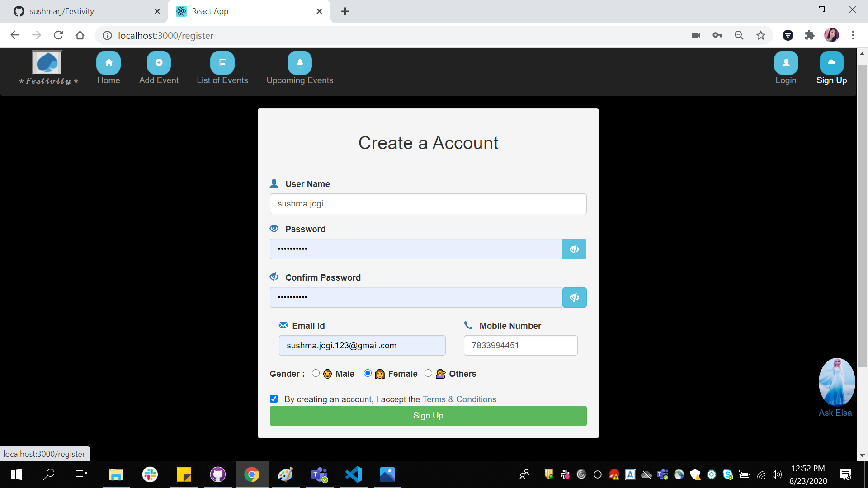
Task: Select the Add Event icon
Action: pyautogui.click(x=158, y=62)
